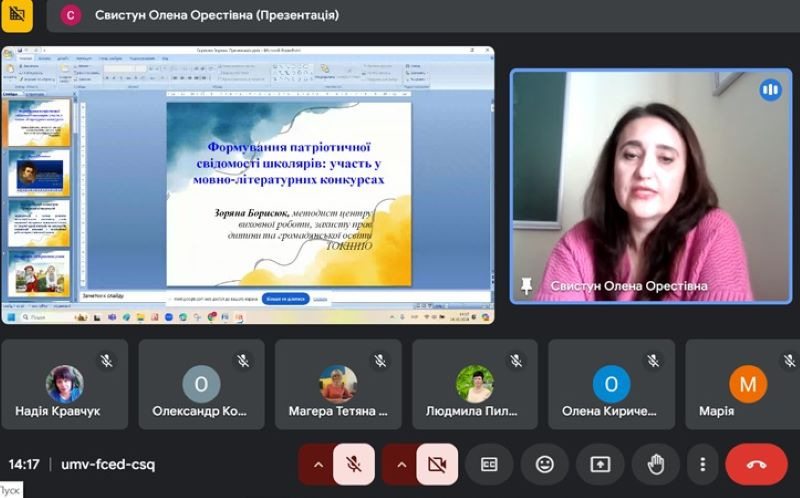Open microphone audio settings arrow
The height and width of the screenshot is (498, 800).
[318, 464]
